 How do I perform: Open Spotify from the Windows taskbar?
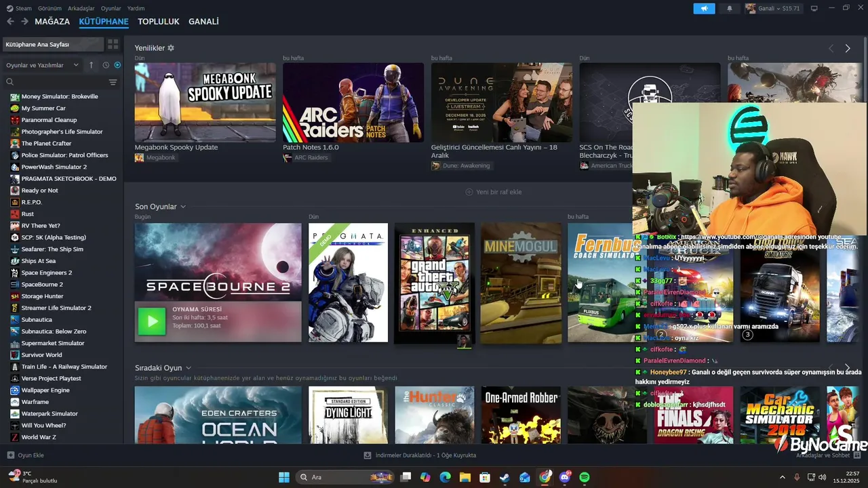point(585,477)
